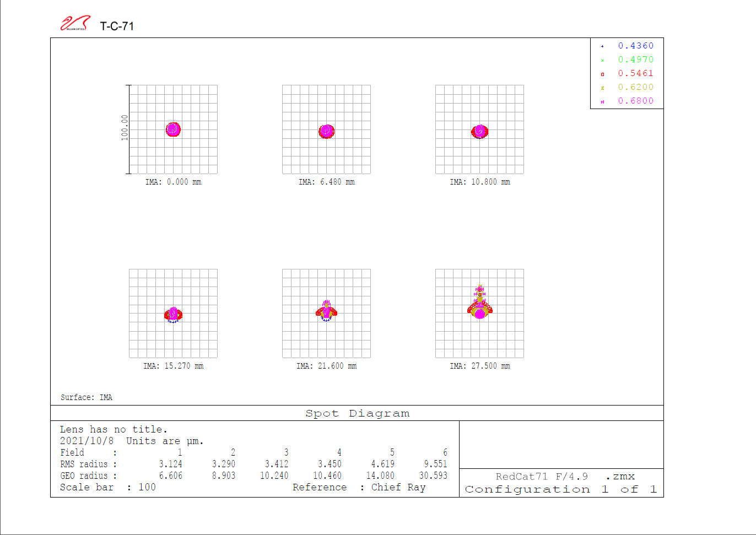
Task: Click the spot plot for IMA 27.500 mm
Action: tap(479, 314)
